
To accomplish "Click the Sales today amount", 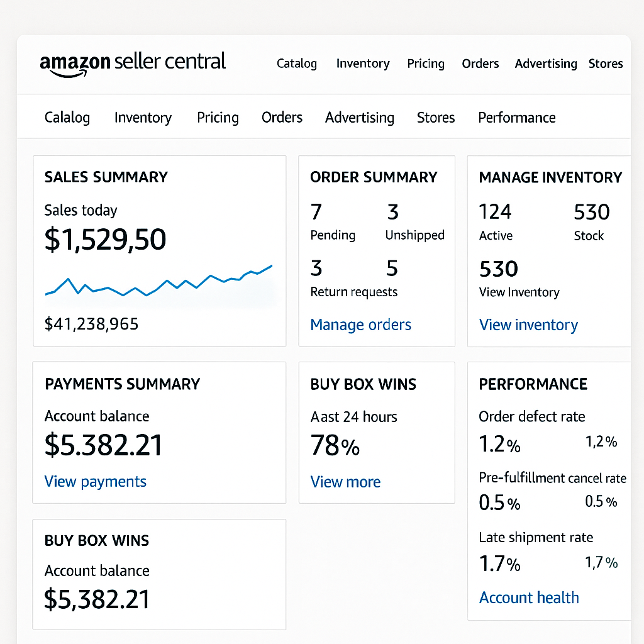I will [x=105, y=240].
